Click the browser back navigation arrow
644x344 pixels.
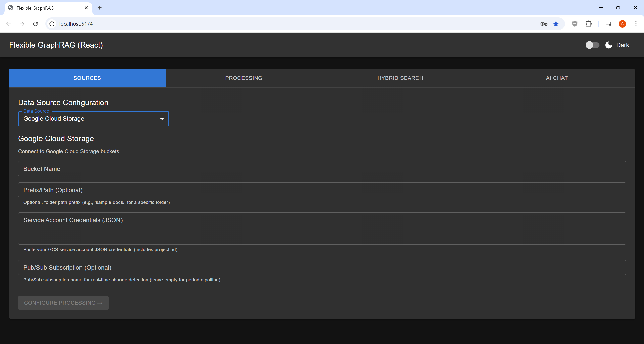(x=9, y=24)
